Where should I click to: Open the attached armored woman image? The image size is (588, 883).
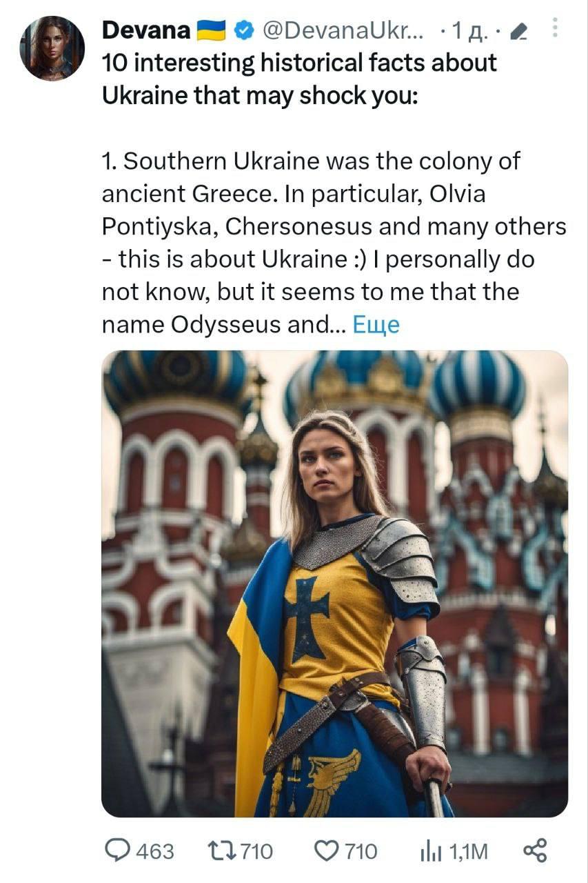334,584
